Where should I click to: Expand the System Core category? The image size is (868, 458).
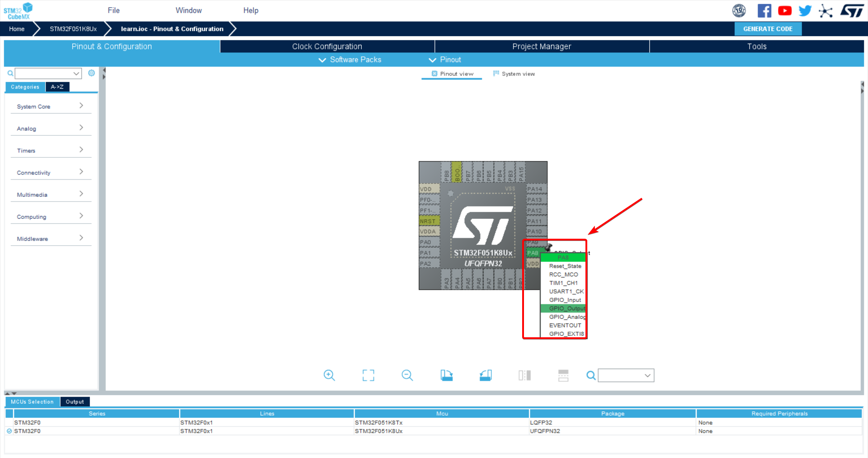pos(50,106)
